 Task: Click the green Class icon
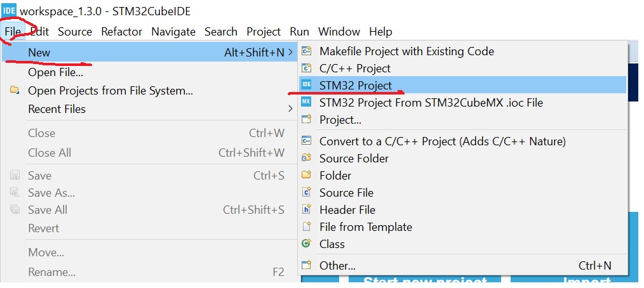[307, 244]
